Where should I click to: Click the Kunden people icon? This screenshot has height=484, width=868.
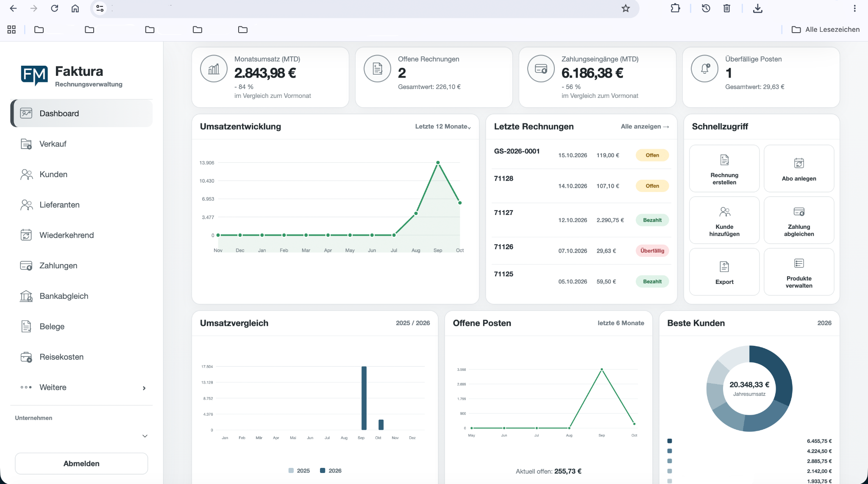(x=26, y=174)
